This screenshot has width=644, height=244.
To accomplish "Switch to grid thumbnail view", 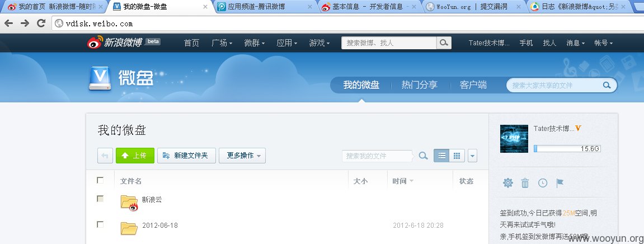I will [457, 156].
